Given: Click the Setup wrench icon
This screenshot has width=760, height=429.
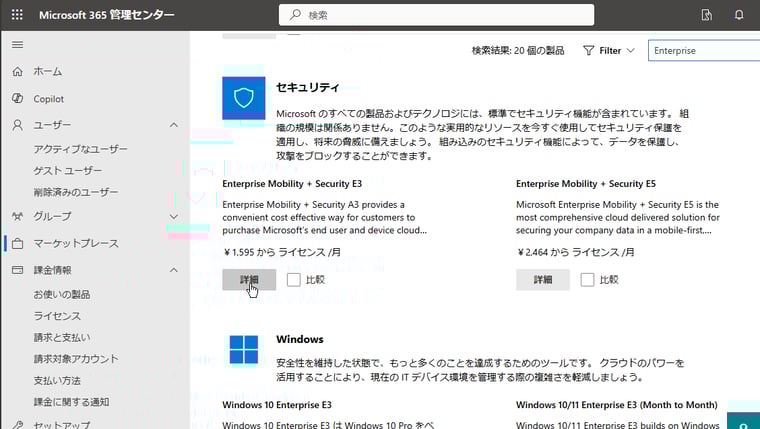Looking at the screenshot, I should pos(17,425).
